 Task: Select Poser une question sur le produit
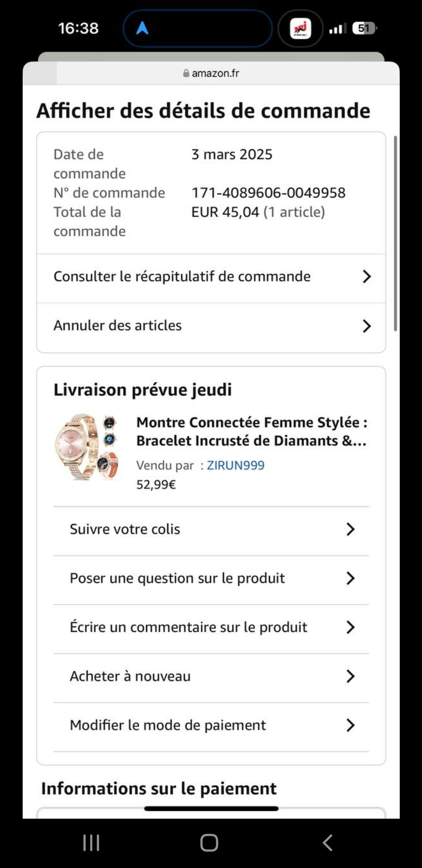tap(177, 578)
